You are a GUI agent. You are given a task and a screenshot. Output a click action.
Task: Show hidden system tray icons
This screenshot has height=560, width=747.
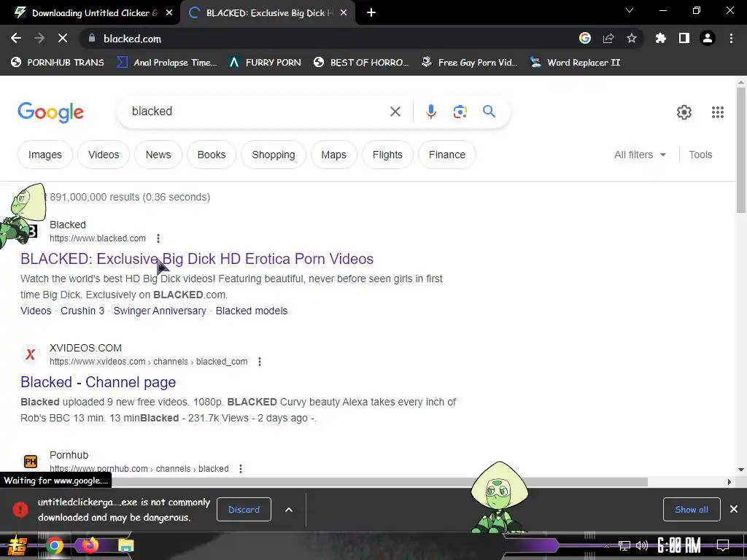[x=606, y=545]
